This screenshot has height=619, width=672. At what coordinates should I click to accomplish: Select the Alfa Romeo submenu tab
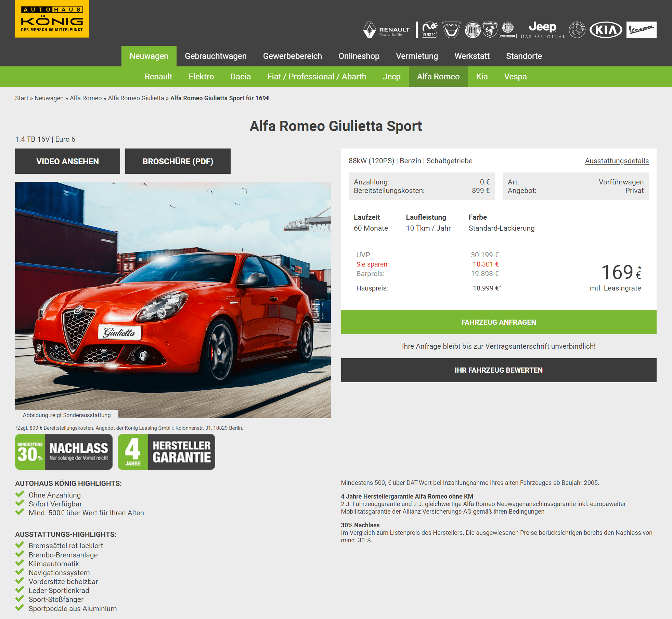438,77
